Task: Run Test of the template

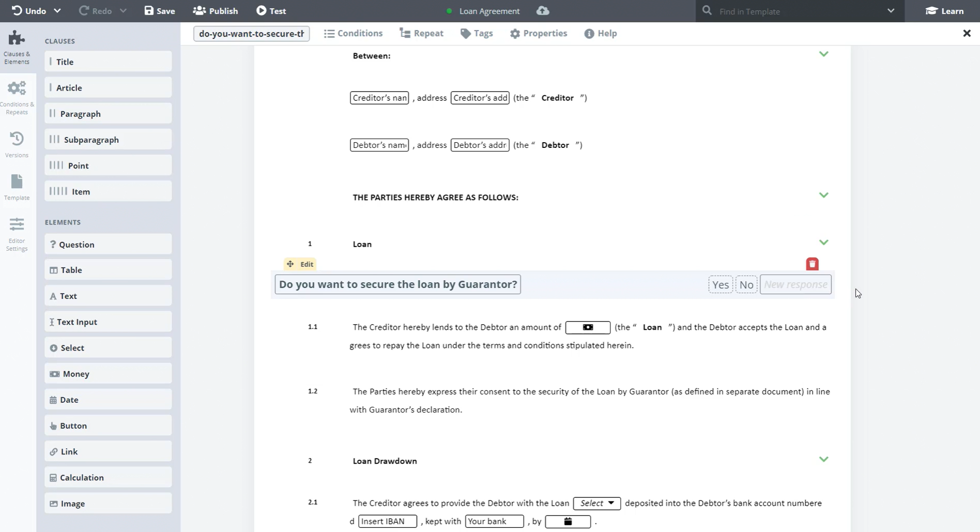Action: 271,11
